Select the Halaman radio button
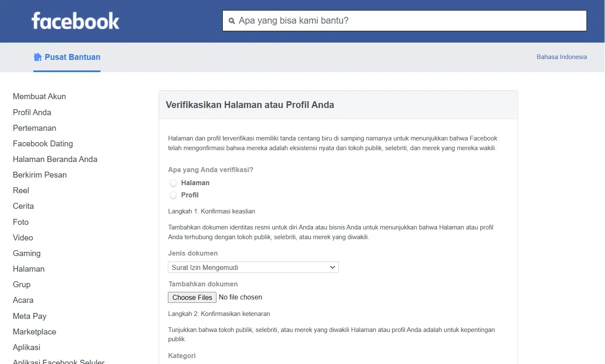This screenshot has width=605, height=364. pyautogui.click(x=173, y=183)
